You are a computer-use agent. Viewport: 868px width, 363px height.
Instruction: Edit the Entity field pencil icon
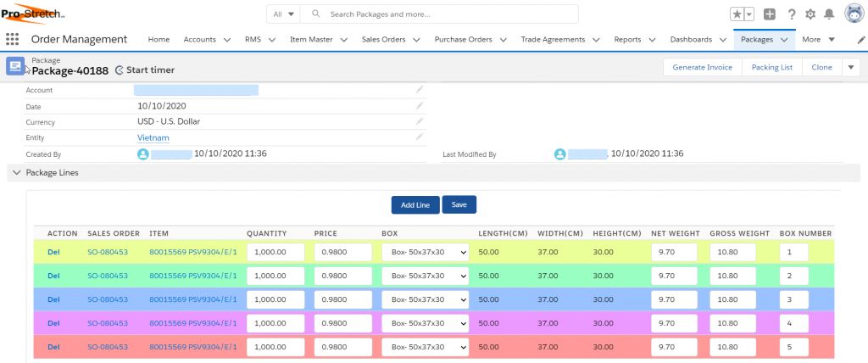419,137
